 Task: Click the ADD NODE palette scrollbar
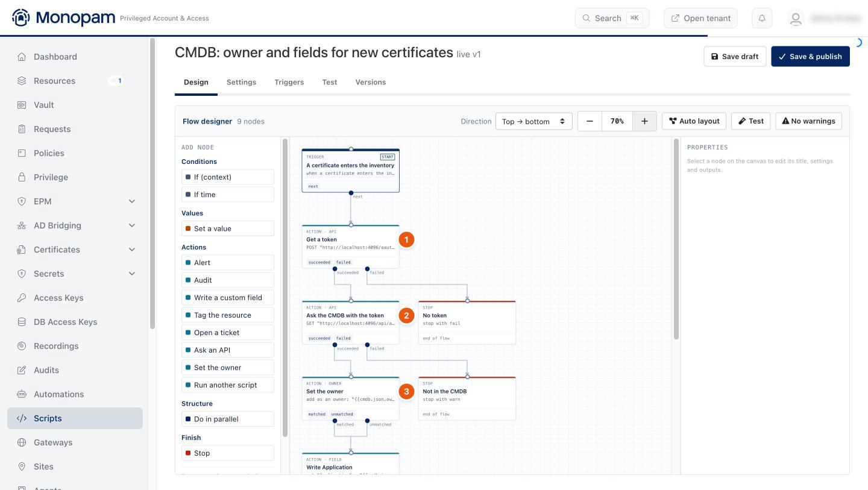[285, 288]
